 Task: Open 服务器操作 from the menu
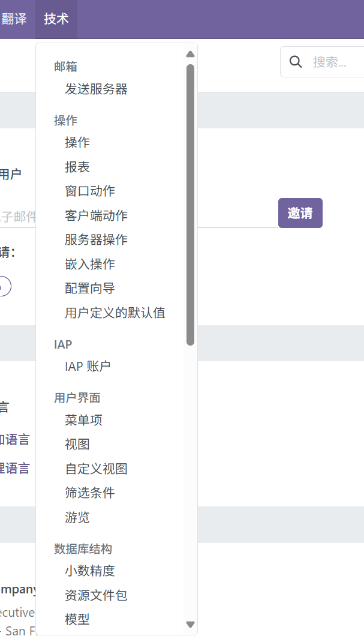pyautogui.click(x=96, y=240)
